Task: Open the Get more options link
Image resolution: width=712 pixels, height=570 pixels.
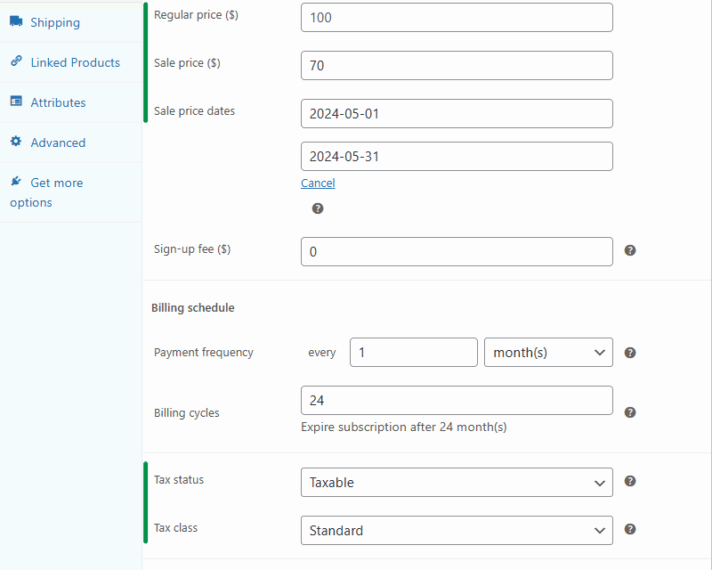Action: click(x=56, y=183)
